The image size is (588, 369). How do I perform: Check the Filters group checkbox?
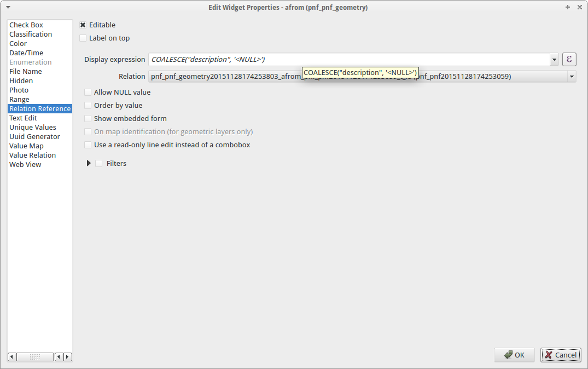tap(98, 163)
